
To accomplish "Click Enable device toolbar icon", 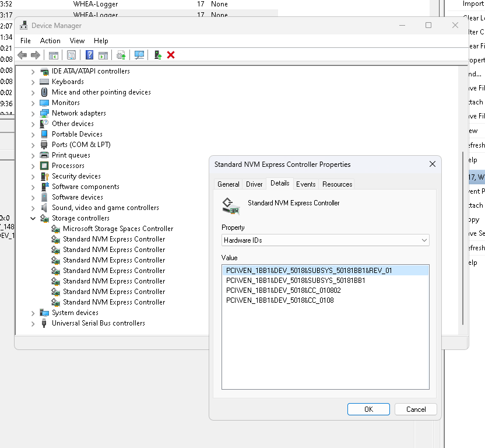I will [x=158, y=55].
